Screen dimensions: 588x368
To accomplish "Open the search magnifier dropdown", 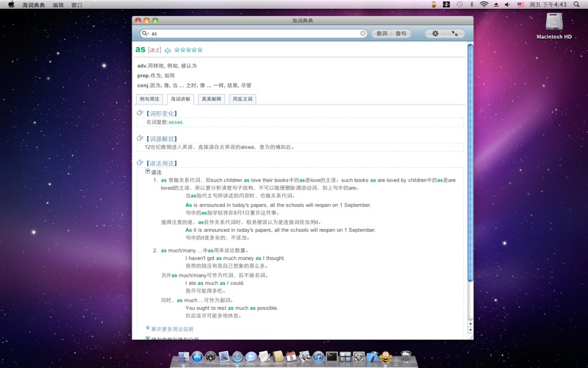I will coord(146,33).
